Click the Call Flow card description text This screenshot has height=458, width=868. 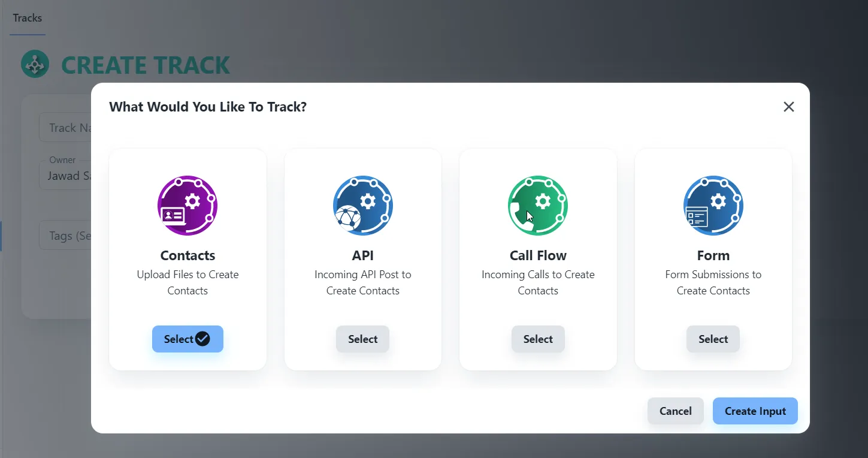point(538,282)
